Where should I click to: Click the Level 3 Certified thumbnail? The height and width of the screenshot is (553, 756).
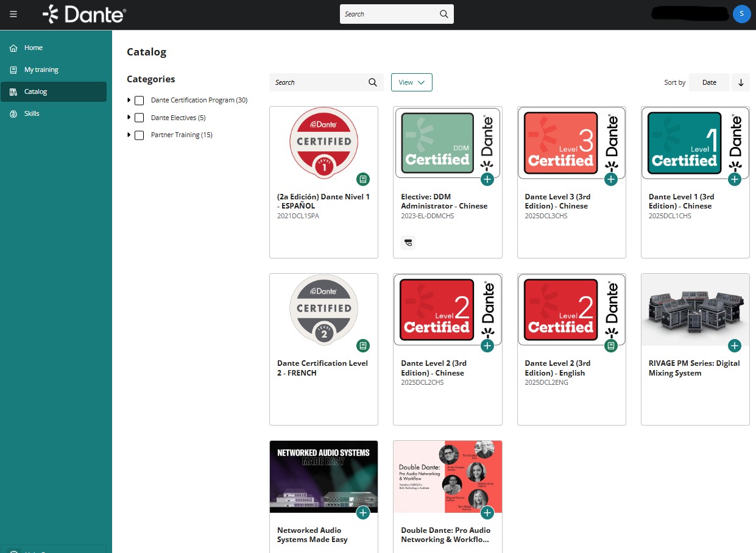[571, 143]
